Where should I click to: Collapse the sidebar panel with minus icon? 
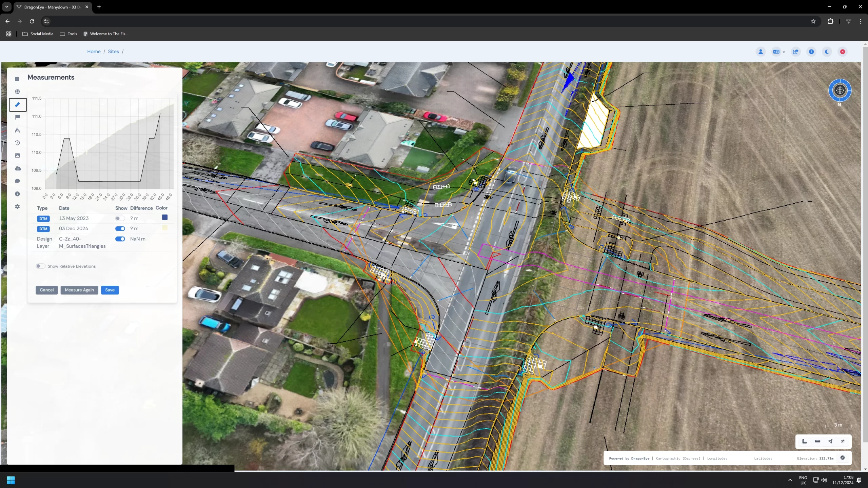(x=17, y=79)
